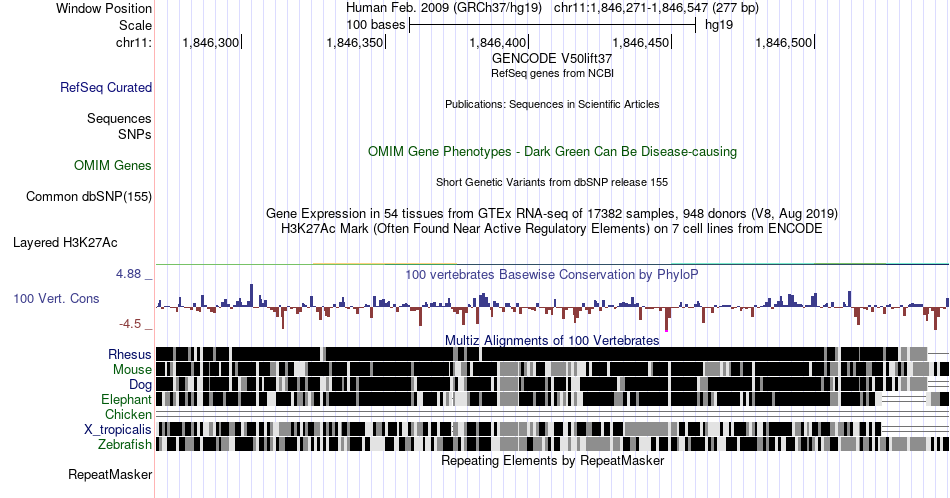
Task: Click the 100 bases scale bar
Action: (x=553, y=25)
